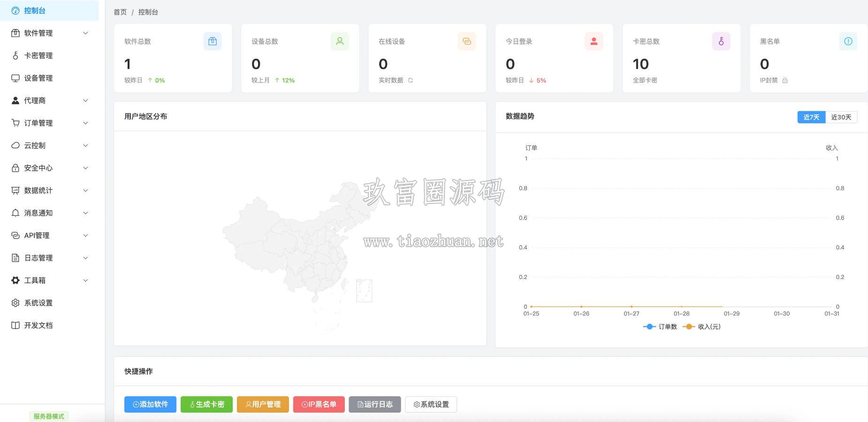The height and width of the screenshot is (422, 868).
Task: Click the 10 count on 卡密总数 card
Action: pyautogui.click(x=641, y=64)
